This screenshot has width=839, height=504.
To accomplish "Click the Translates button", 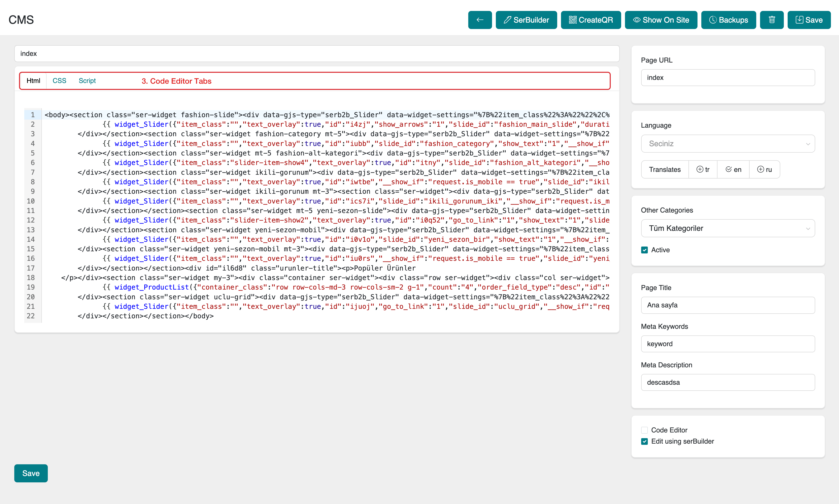I will point(665,170).
